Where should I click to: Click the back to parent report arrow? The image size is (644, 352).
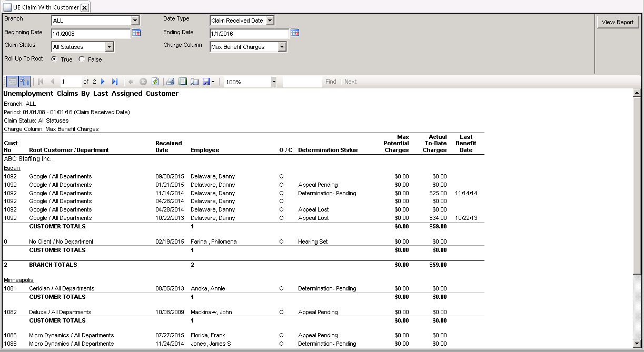[x=131, y=82]
